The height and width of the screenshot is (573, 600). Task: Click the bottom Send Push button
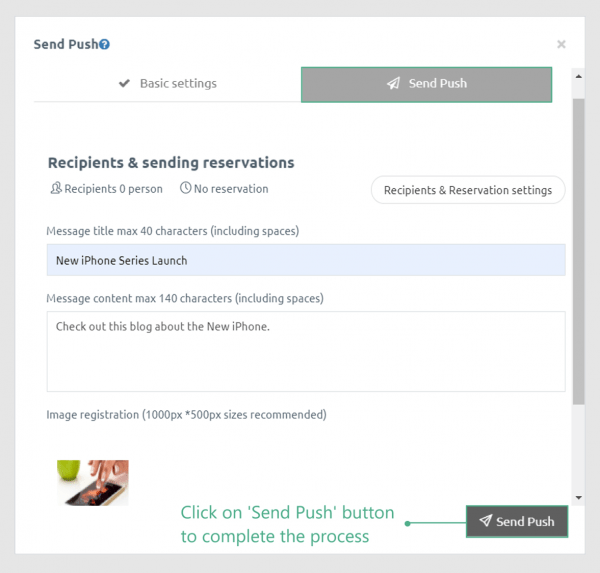[517, 521]
